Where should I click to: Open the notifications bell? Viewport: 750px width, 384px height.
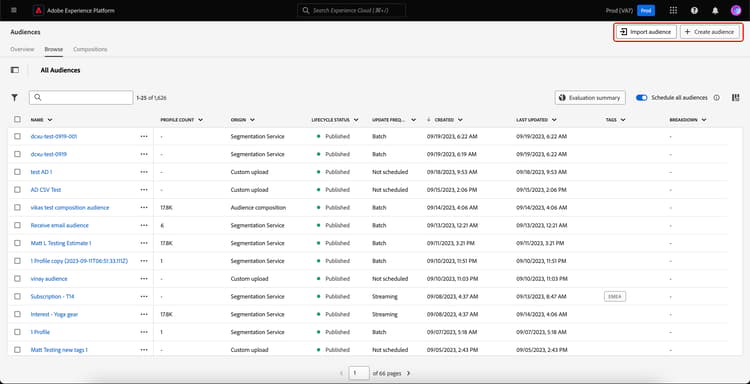(715, 10)
